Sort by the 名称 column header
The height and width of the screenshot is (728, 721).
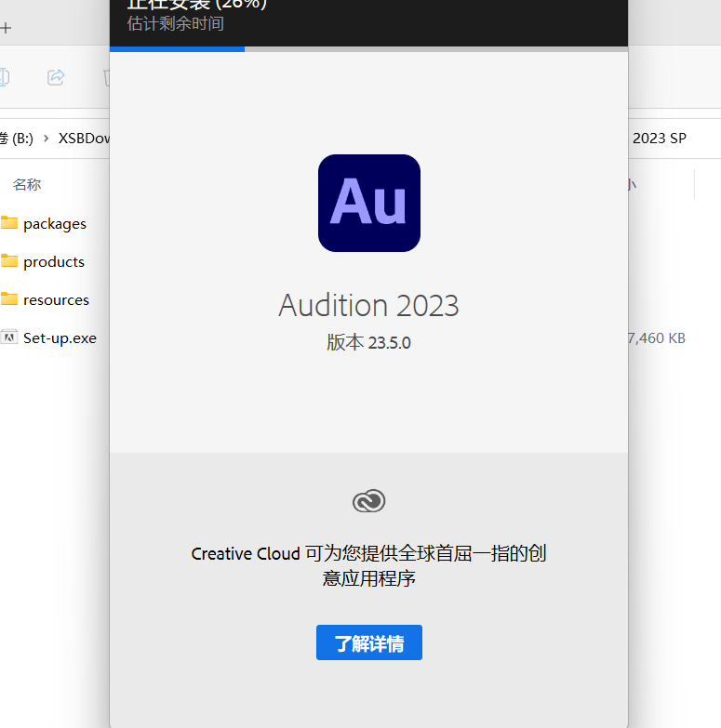(27, 185)
